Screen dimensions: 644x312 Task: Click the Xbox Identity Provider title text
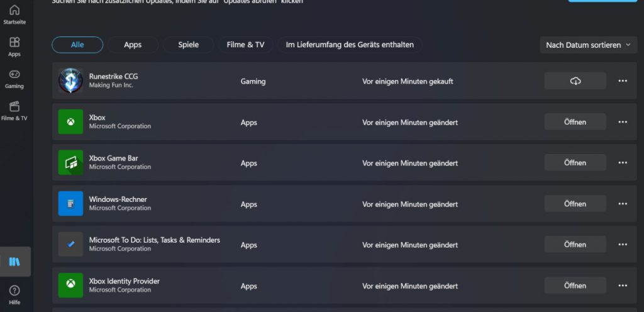coord(125,281)
